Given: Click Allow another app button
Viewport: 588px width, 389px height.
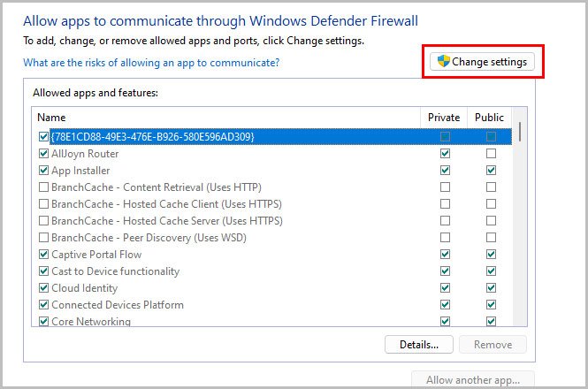Looking at the screenshot, I should [x=473, y=379].
